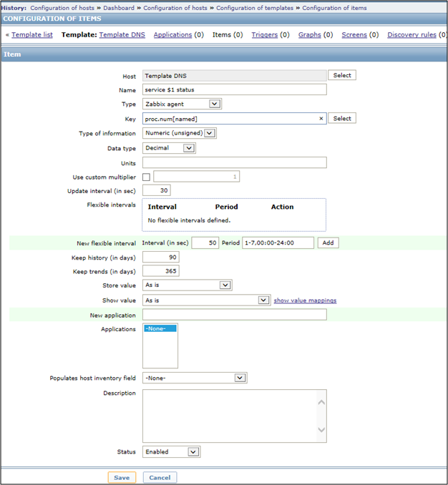Image resolution: width=448 pixels, height=485 pixels.
Task: Open the Populates host inventory field dropdown
Action: 195,378
